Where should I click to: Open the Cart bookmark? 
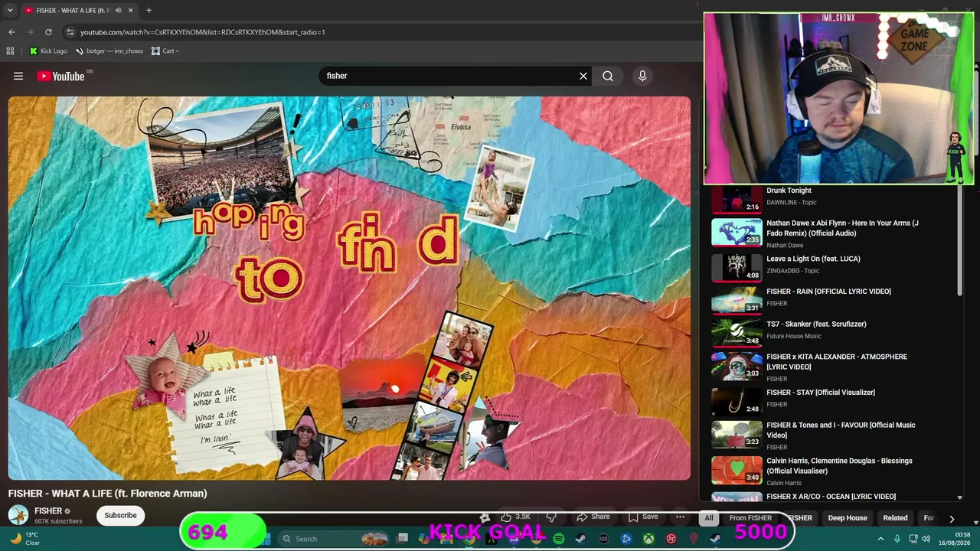click(165, 51)
